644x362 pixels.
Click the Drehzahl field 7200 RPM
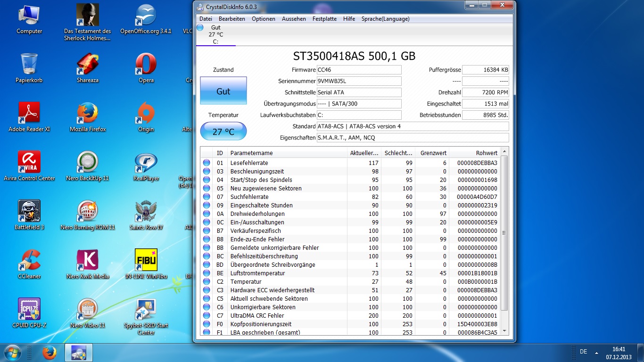coord(486,92)
